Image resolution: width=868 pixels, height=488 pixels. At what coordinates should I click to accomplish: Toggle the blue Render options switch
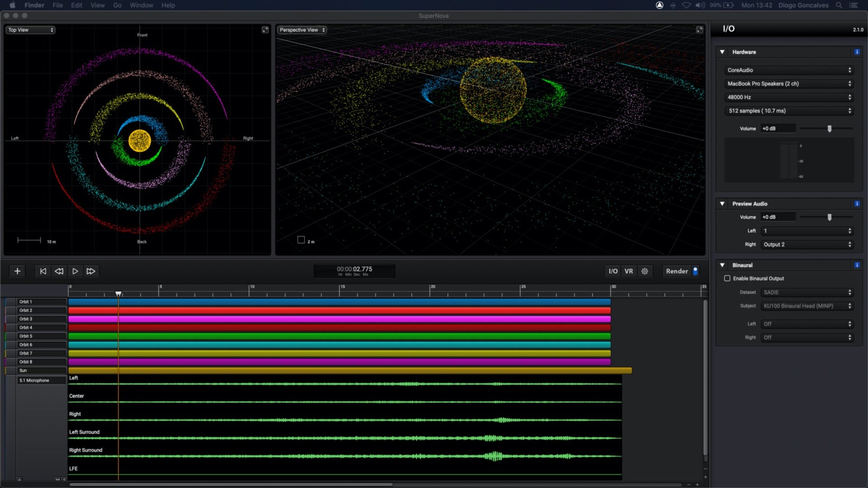[695, 271]
